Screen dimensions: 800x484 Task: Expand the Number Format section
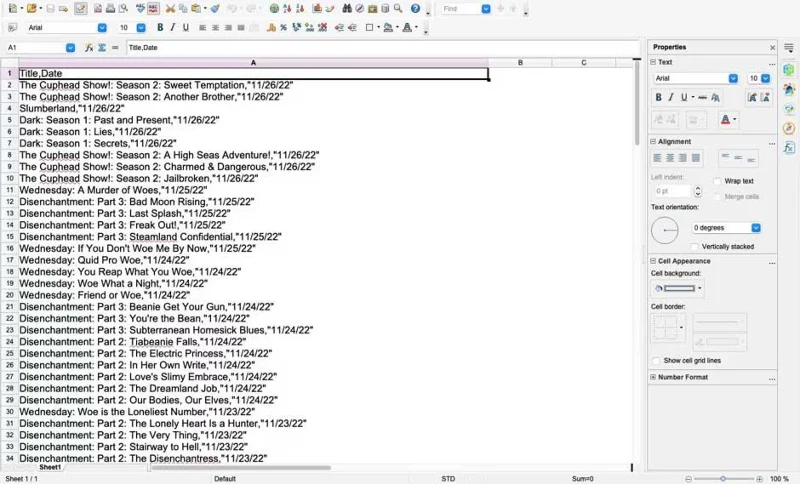coord(654,377)
